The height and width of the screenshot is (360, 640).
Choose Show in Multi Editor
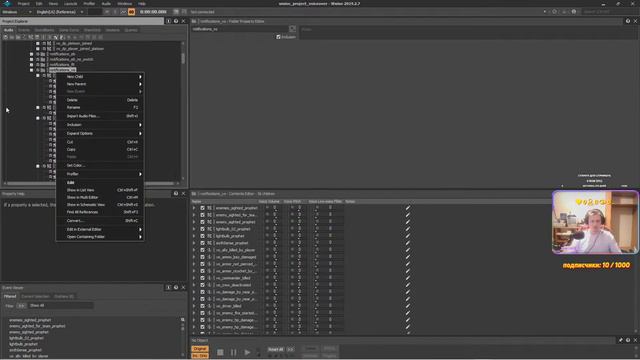100,198
